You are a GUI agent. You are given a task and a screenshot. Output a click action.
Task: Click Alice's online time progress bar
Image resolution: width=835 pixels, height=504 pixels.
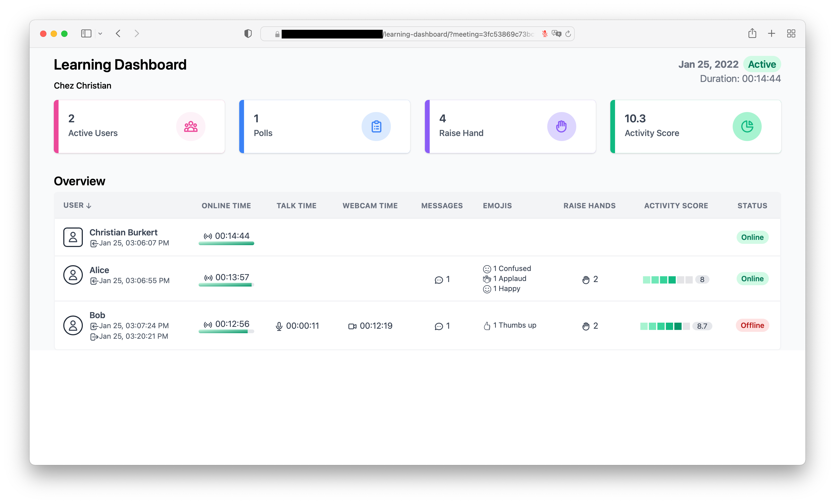(226, 285)
